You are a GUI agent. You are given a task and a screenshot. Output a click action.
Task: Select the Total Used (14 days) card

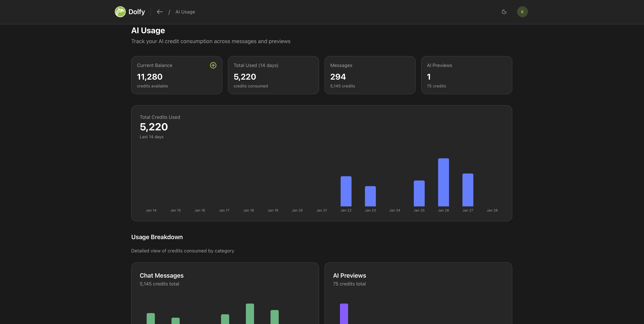coord(273,75)
